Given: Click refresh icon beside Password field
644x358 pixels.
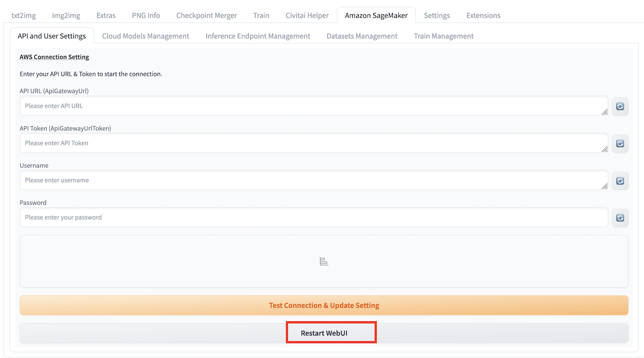Looking at the screenshot, I should click(620, 218).
